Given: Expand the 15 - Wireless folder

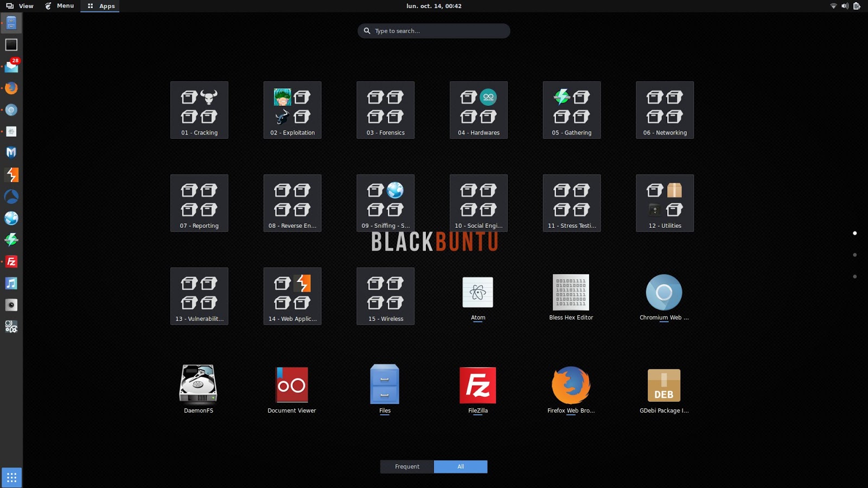Looking at the screenshot, I should pyautogui.click(x=385, y=296).
